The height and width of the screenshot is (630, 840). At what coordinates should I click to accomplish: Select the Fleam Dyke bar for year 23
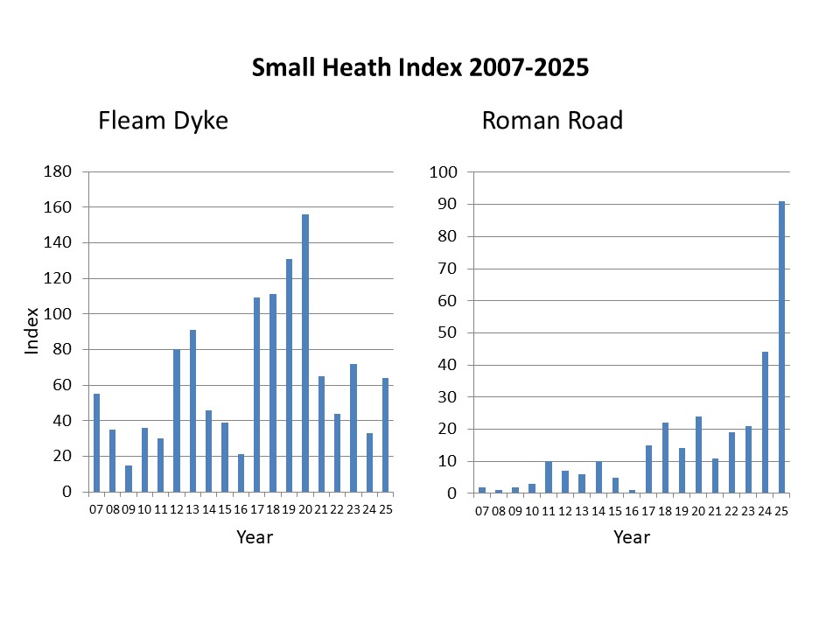click(353, 428)
